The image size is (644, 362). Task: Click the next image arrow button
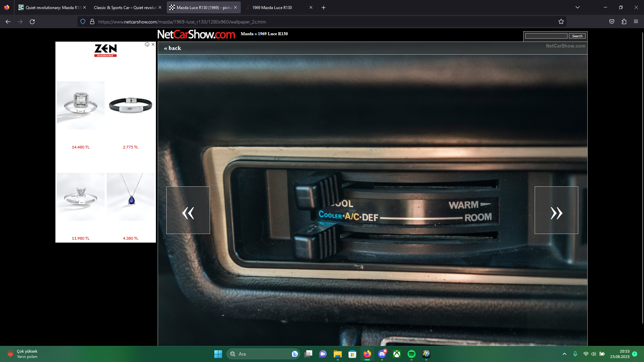click(556, 210)
